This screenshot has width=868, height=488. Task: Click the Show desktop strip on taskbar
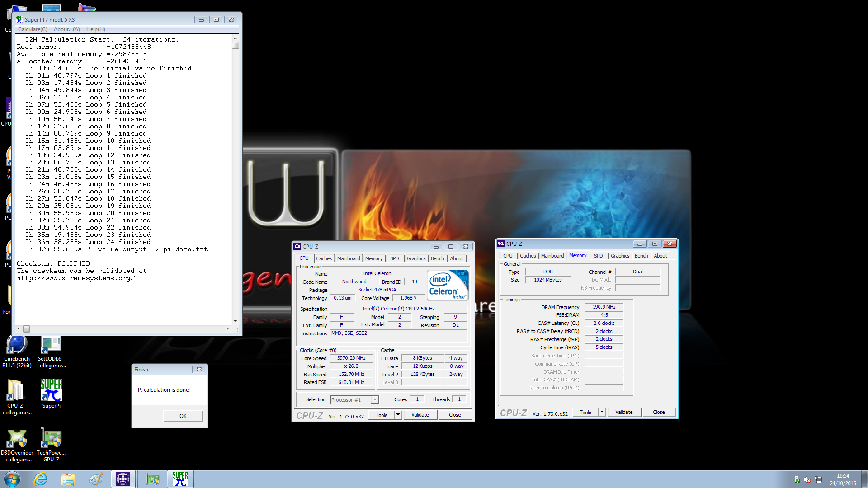coord(864,479)
